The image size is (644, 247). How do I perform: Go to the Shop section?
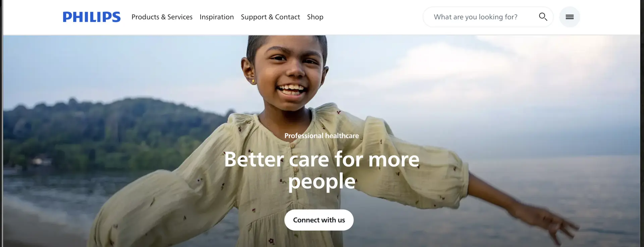315,17
